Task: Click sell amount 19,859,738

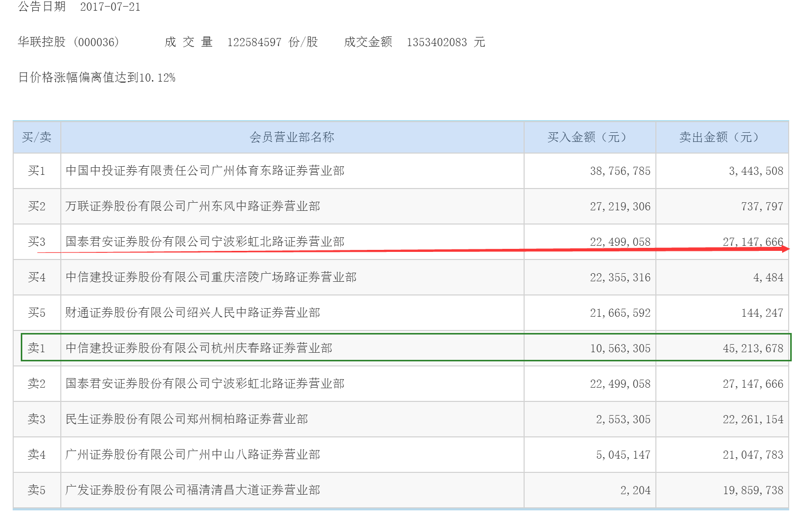Action: [753, 491]
